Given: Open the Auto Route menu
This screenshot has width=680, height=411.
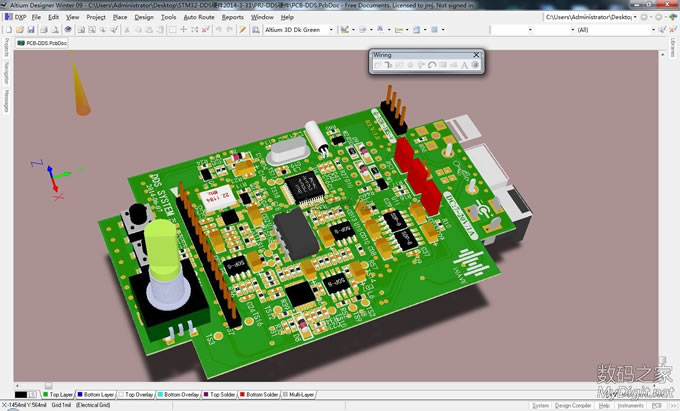Looking at the screenshot, I should click(x=199, y=17).
